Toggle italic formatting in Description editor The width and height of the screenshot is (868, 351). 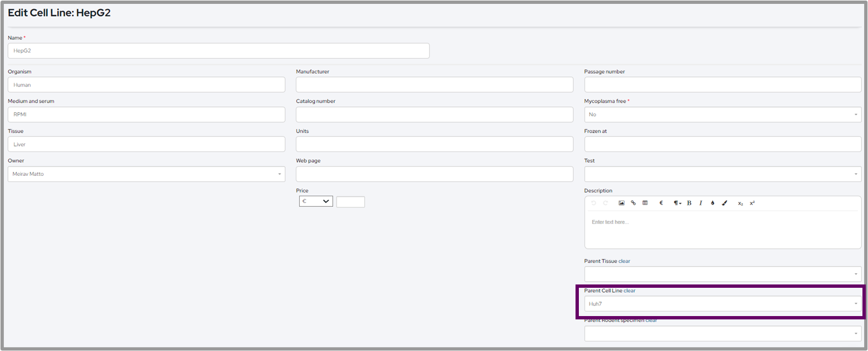pos(701,203)
